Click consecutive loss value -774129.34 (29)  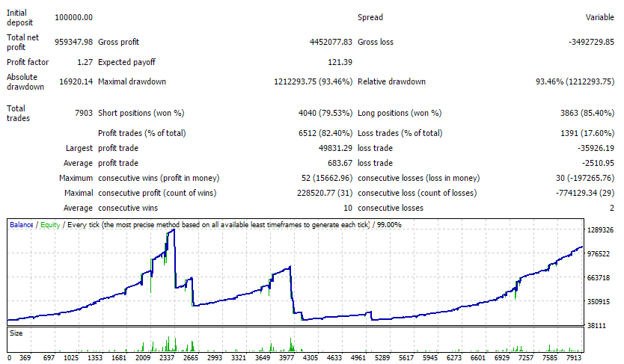585,193
